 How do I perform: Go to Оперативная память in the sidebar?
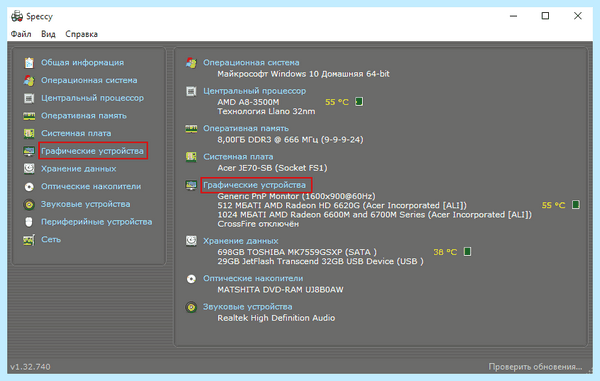(x=84, y=116)
